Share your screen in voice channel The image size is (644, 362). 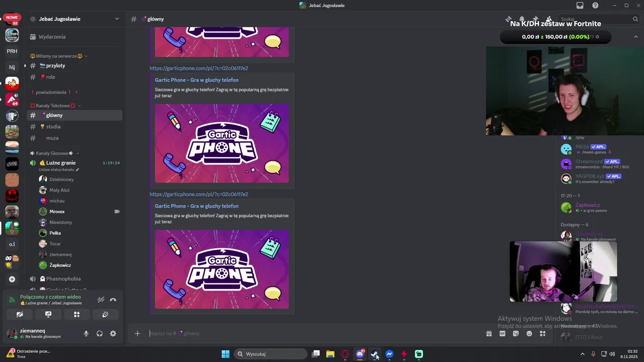tap(48, 314)
